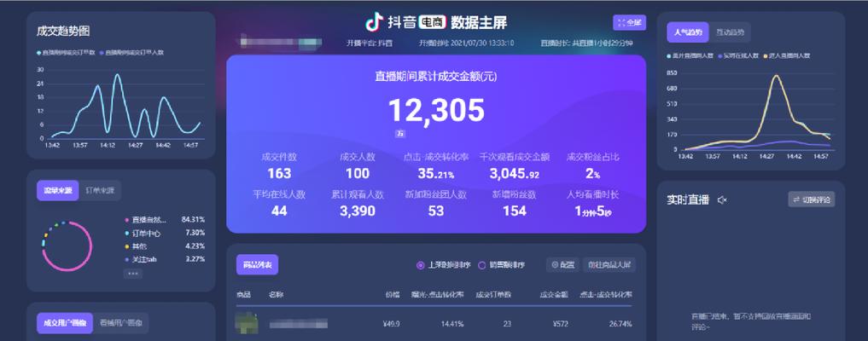Click the 切换评论 switch comments button
The width and height of the screenshot is (868, 341).
click(x=812, y=199)
